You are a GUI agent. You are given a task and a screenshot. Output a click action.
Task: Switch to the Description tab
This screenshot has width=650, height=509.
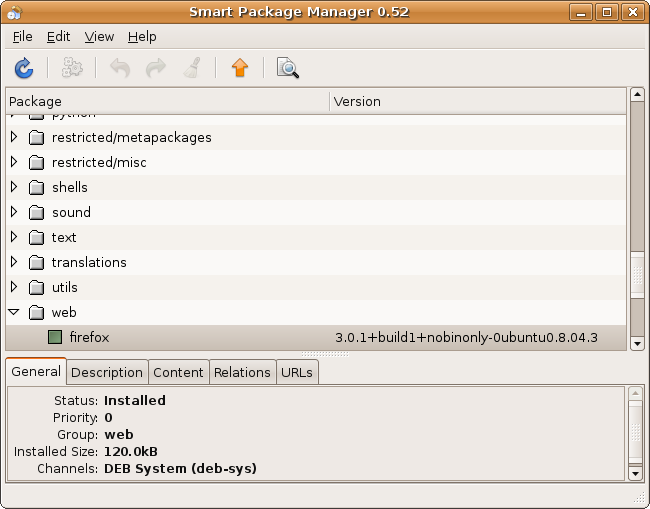point(107,372)
